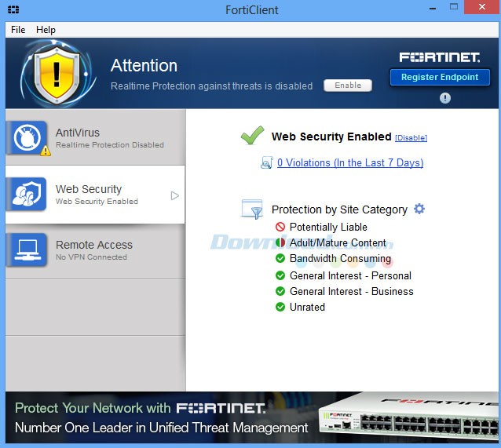Open the File menu
Screen dimensions: 501x448
[x=18, y=30]
